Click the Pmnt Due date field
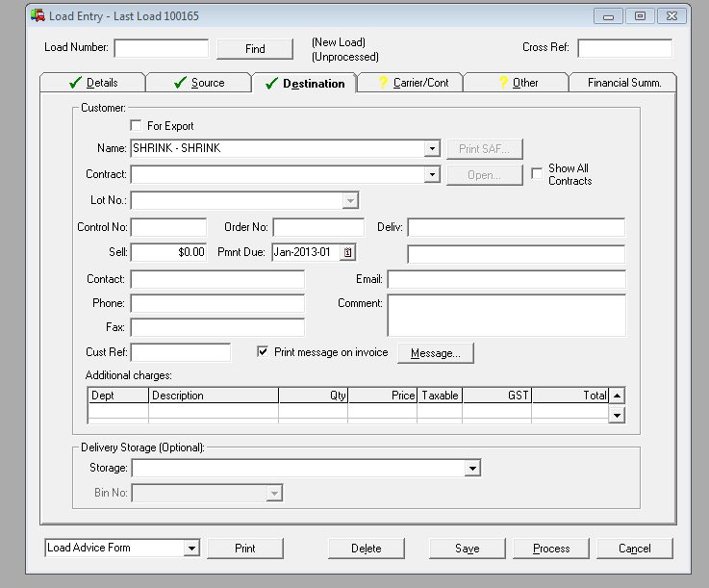 [x=306, y=252]
